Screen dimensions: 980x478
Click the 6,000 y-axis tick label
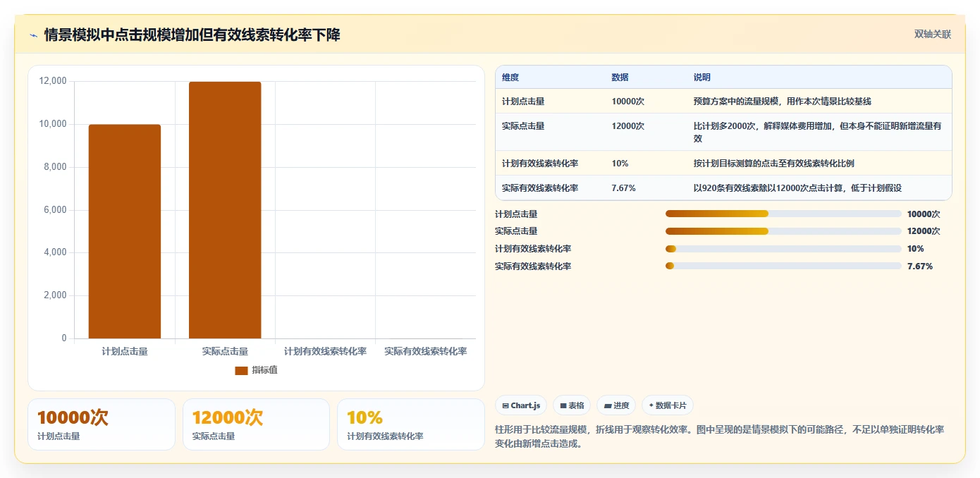click(x=55, y=210)
